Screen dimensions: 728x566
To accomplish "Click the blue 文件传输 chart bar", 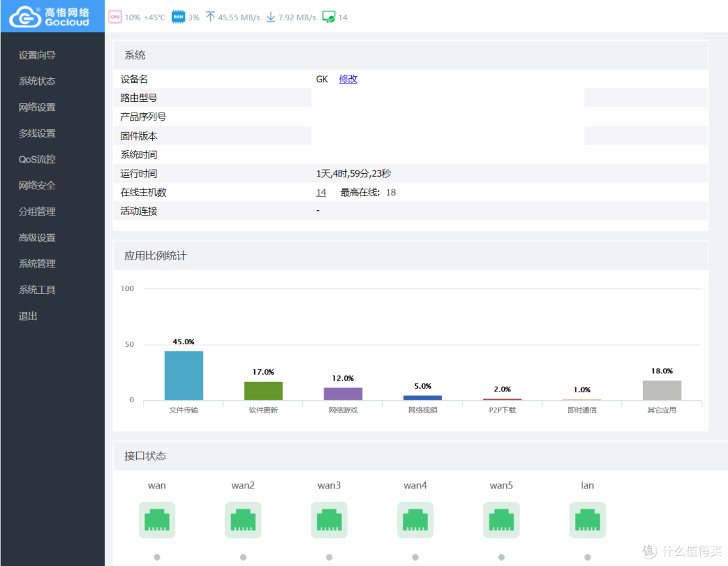I will pos(183,375).
